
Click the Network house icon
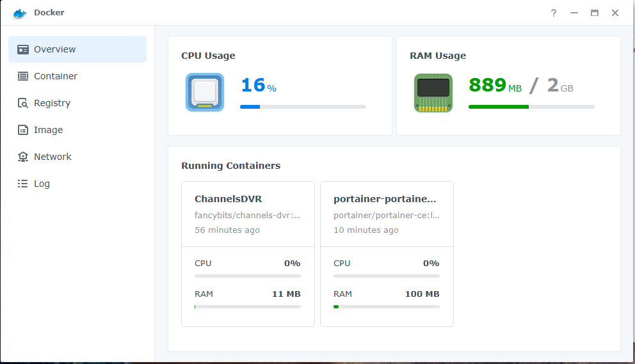pyautogui.click(x=23, y=157)
